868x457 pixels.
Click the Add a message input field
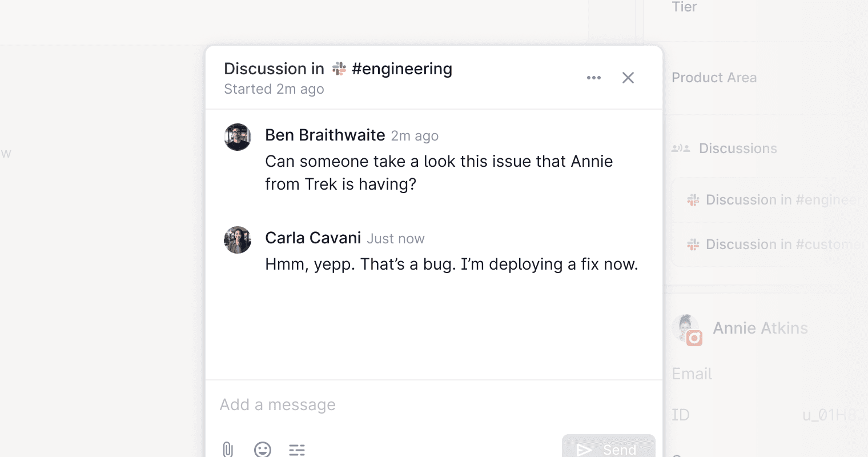click(x=343, y=404)
